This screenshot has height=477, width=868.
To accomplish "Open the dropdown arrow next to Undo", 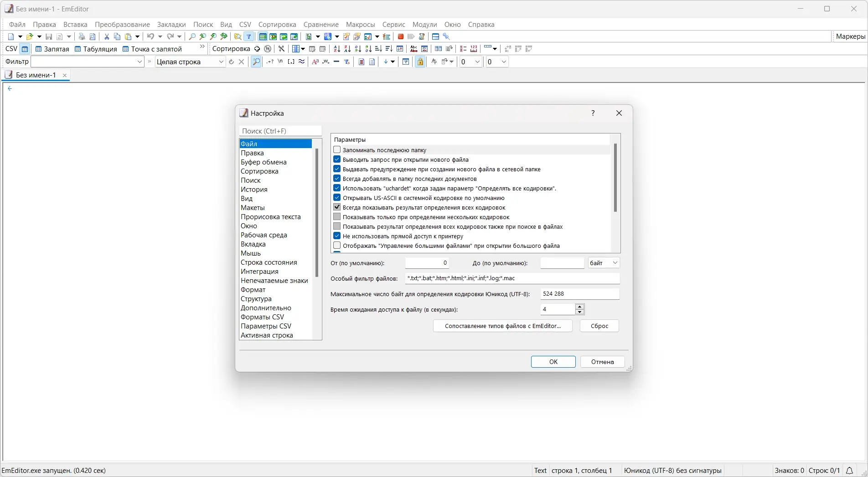I will pyautogui.click(x=160, y=36).
